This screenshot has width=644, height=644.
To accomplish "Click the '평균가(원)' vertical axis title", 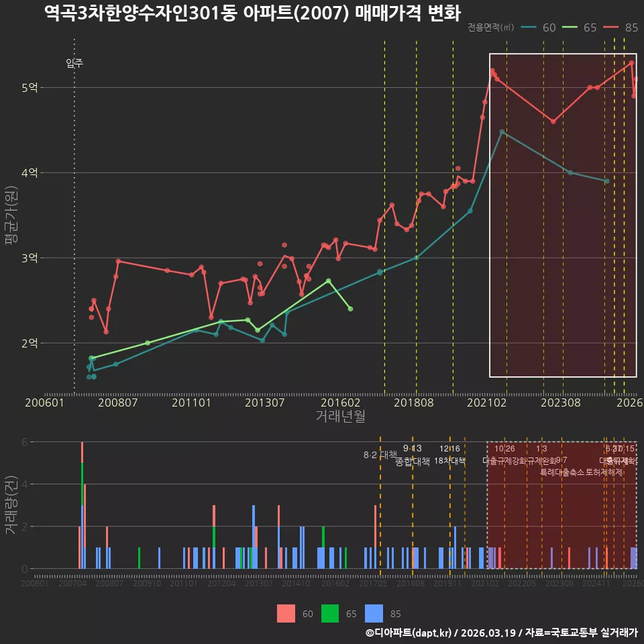I will (x=11, y=215).
